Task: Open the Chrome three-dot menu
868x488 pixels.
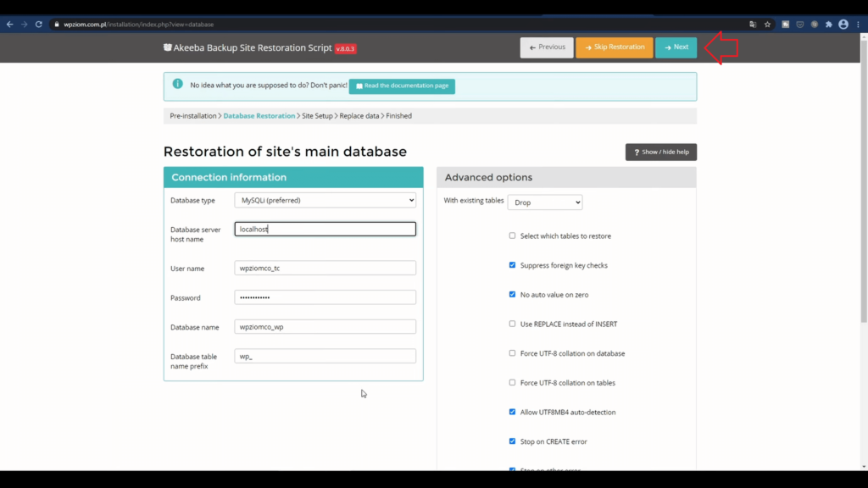Action: [858, 25]
